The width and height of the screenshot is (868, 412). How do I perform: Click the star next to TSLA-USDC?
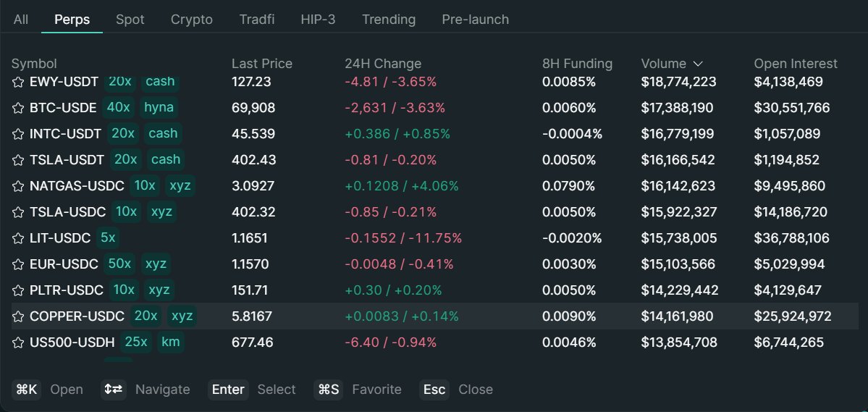(x=19, y=212)
